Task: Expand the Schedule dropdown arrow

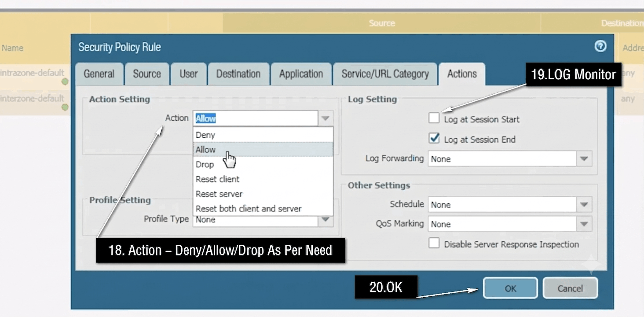Action: pos(584,205)
